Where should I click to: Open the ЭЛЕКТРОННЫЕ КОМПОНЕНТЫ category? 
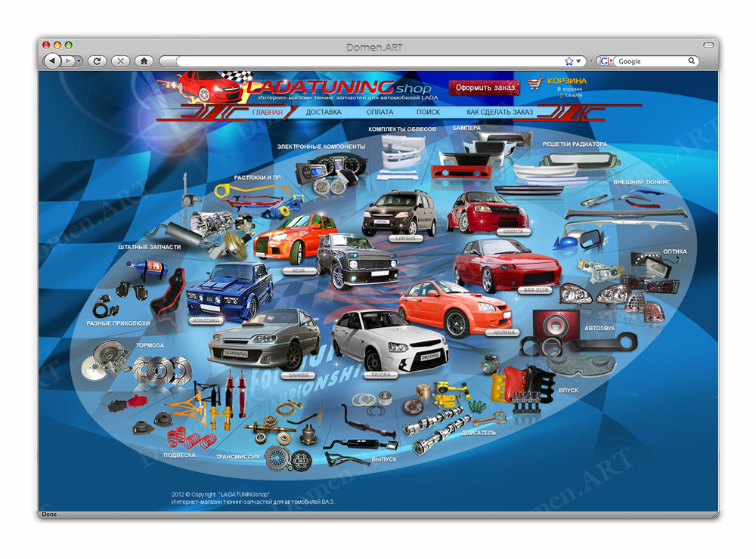[321, 147]
